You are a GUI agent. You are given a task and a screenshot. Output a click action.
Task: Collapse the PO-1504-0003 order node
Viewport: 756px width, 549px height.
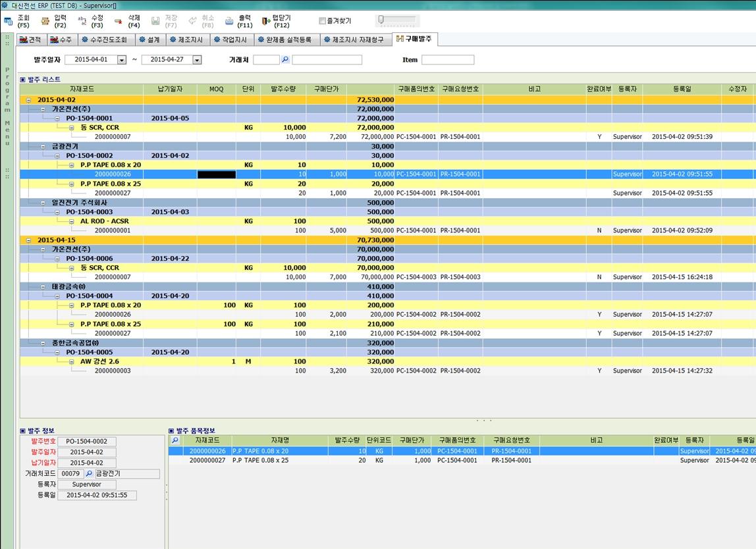pos(57,212)
